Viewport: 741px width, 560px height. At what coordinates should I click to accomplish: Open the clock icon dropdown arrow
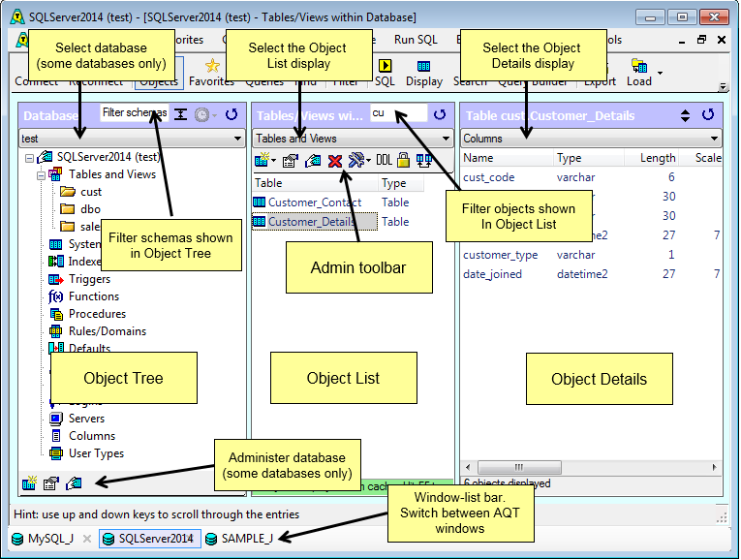pos(214,115)
